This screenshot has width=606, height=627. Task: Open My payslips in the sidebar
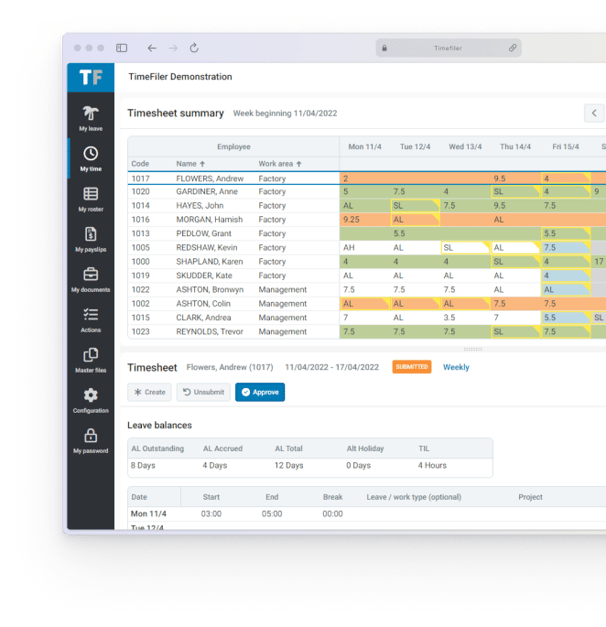[x=91, y=240]
